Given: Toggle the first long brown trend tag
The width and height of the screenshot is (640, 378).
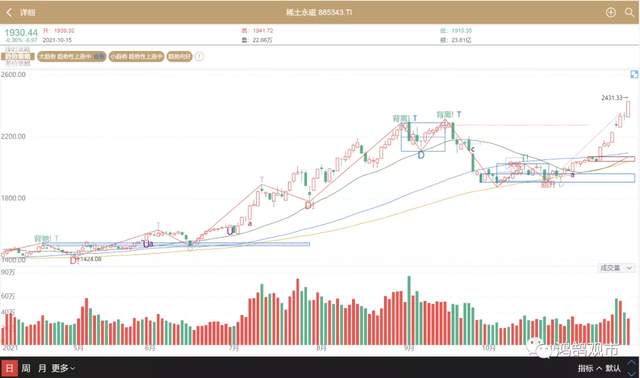Looking at the screenshot, I should 72,56.
